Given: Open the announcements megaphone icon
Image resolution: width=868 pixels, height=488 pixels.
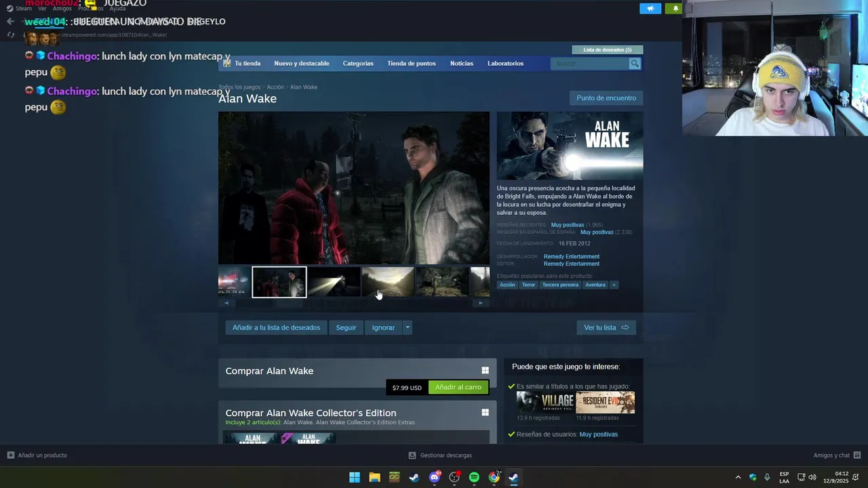Looking at the screenshot, I should pos(650,8).
